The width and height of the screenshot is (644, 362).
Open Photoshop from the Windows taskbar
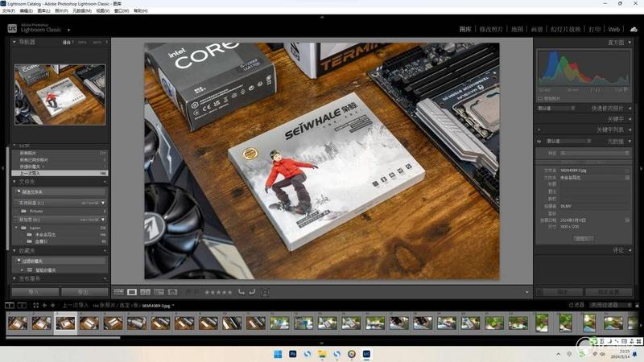click(x=293, y=354)
